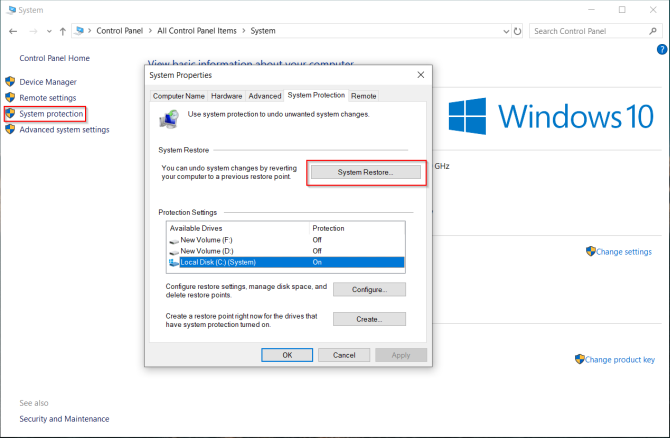Refresh the Control Panel address bar
Screen dimensions: 670x438
[517, 31]
